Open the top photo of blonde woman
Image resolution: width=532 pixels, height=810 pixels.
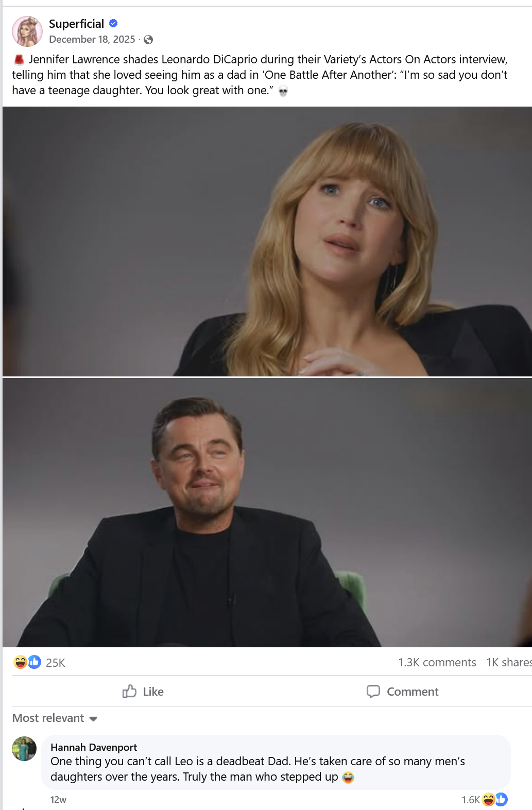coord(267,241)
